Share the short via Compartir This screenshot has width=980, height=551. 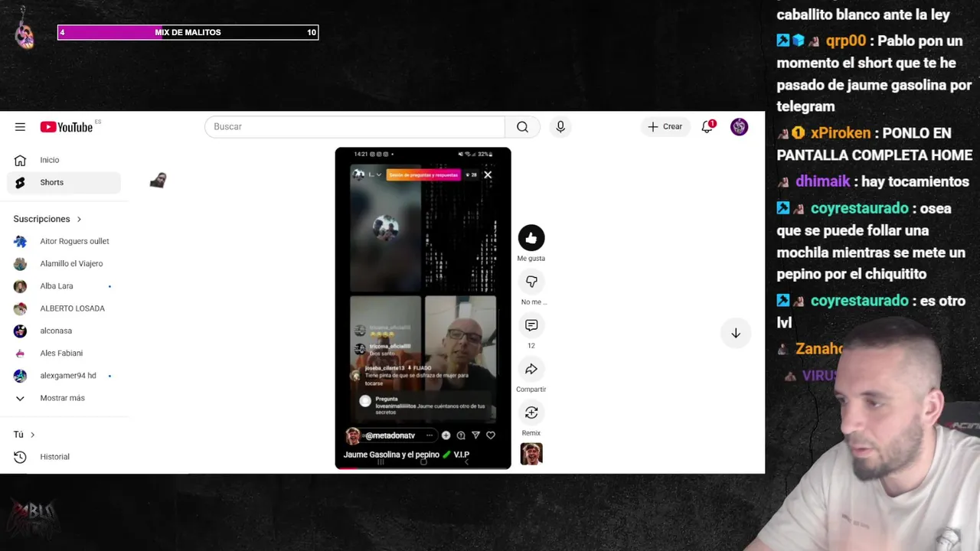pyautogui.click(x=531, y=369)
